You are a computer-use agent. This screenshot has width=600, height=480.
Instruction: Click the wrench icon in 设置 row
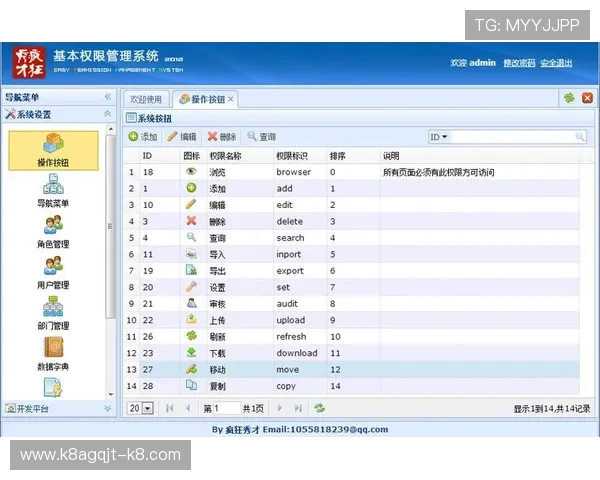tap(191, 286)
